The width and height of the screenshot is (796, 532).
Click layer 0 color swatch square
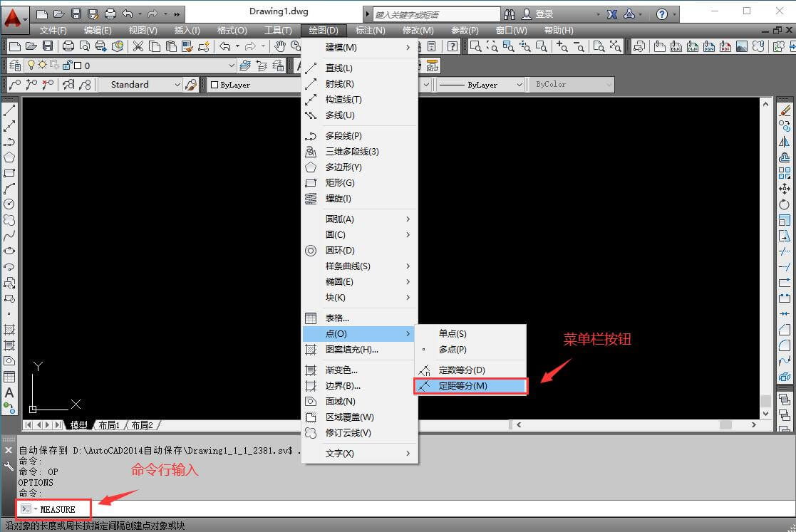point(78,66)
